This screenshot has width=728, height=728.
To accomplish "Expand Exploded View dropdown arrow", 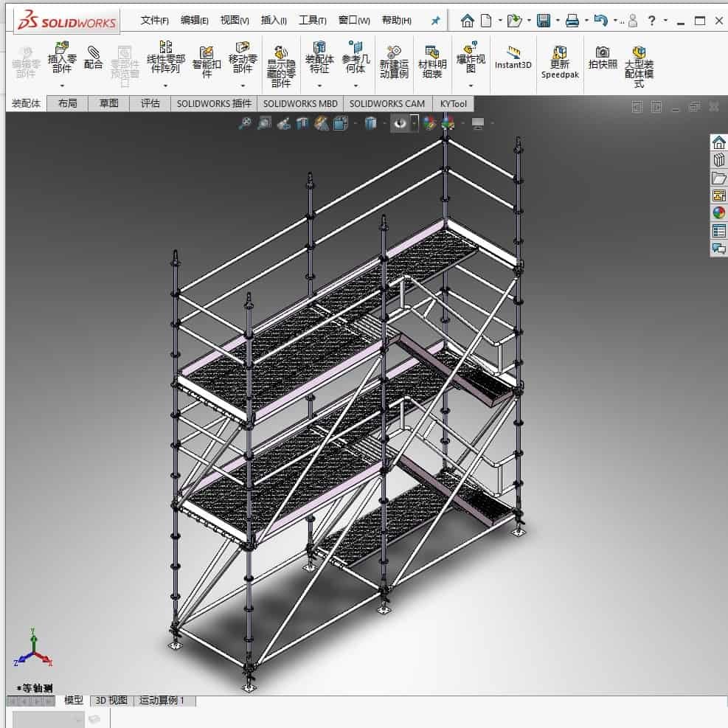I will coord(471,86).
